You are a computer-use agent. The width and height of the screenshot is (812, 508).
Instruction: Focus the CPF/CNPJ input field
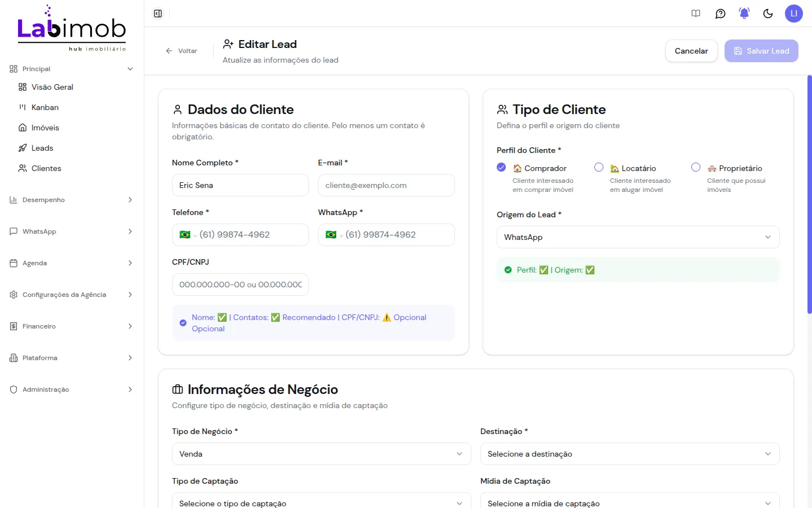point(240,284)
